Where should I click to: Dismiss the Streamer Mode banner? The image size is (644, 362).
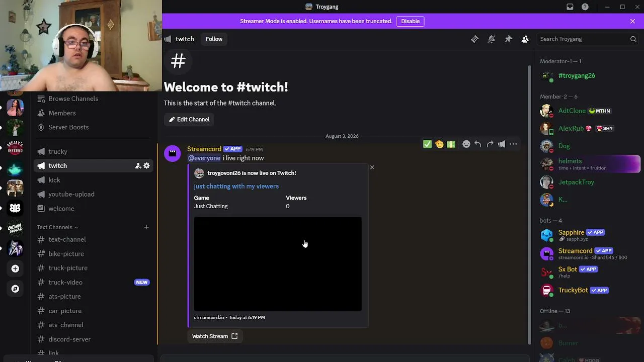coord(632,21)
